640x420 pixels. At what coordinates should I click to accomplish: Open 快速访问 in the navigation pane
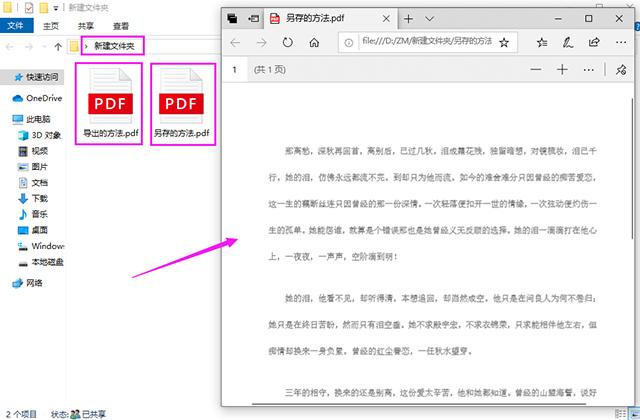pos(37,77)
